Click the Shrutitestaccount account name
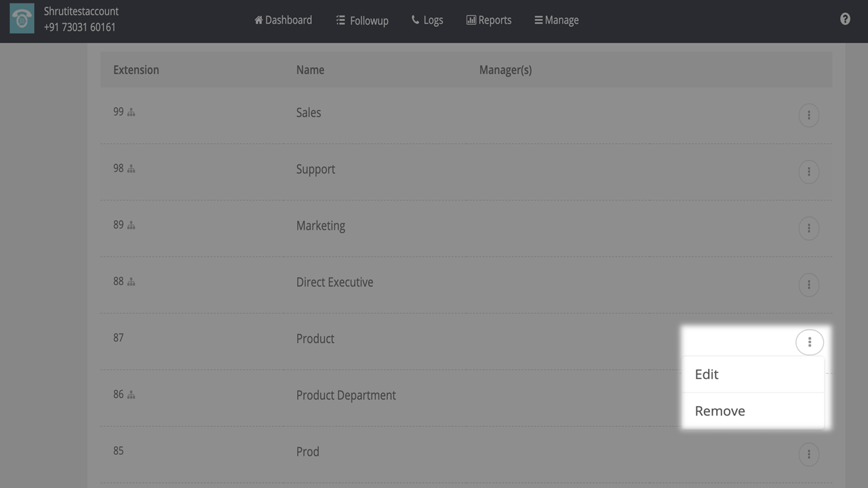Screen dimensions: 868x488 pyautogui.click(x=81, y=12)
